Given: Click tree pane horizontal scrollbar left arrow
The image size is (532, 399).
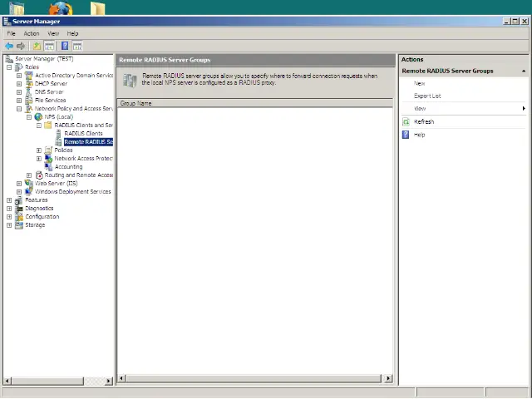Looking at the screenshot, I should point(7,381).
